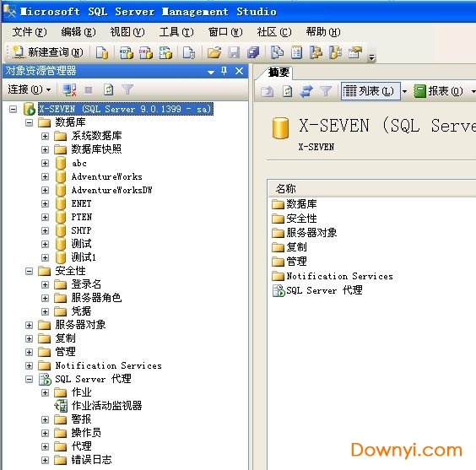Open the 编辑(E) menu

coord(78,31)
